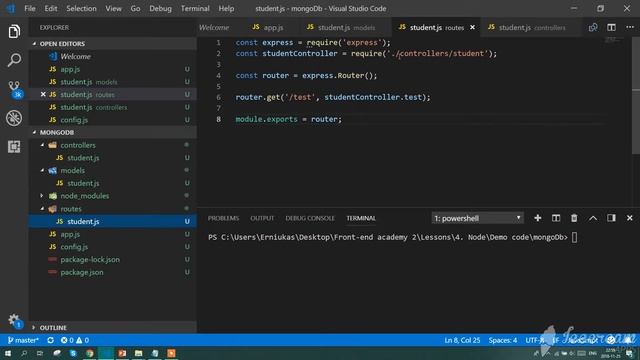Screen dimensions: 640x360
Task: Open the Help menu
Action: click(226, 8)
